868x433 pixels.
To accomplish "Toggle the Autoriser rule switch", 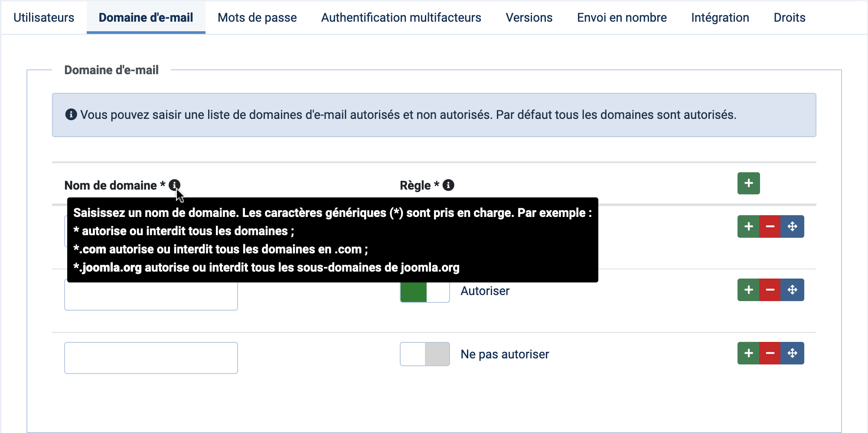I will click(424, 292).
